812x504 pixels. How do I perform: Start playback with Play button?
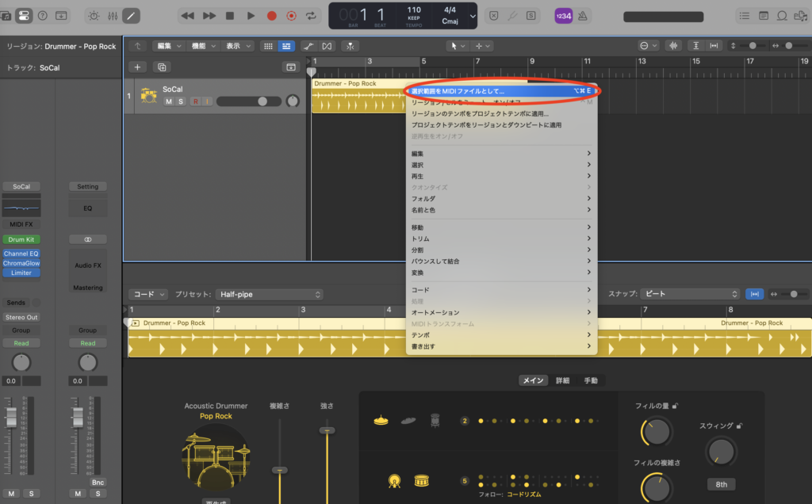click(251, 16)
